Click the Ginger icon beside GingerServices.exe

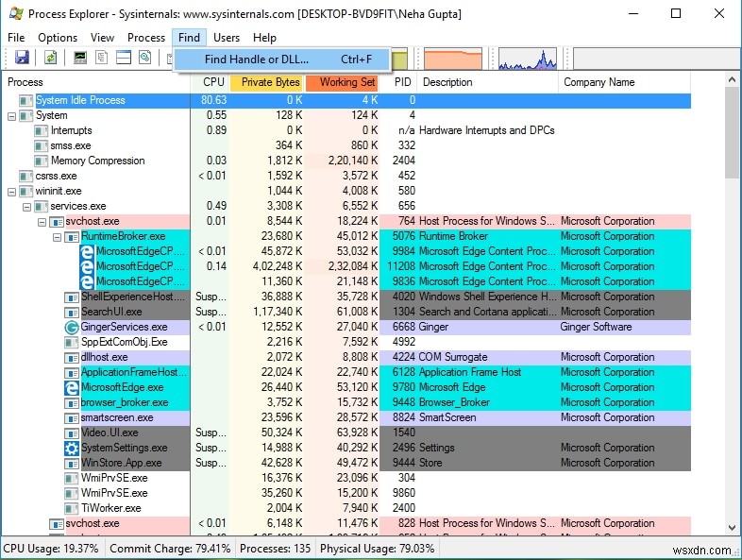click(71, 327)
